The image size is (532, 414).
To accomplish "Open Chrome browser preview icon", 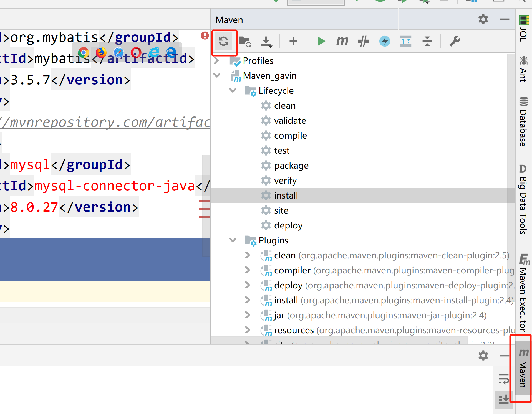I will click(84, 52).
